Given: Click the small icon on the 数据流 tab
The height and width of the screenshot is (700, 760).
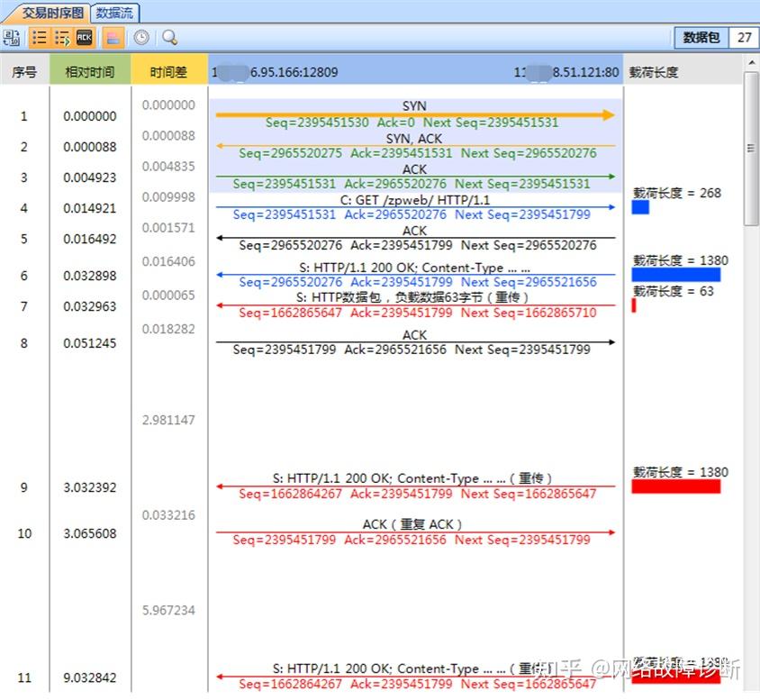Looking at the screenshot, I should pos(99,13).
